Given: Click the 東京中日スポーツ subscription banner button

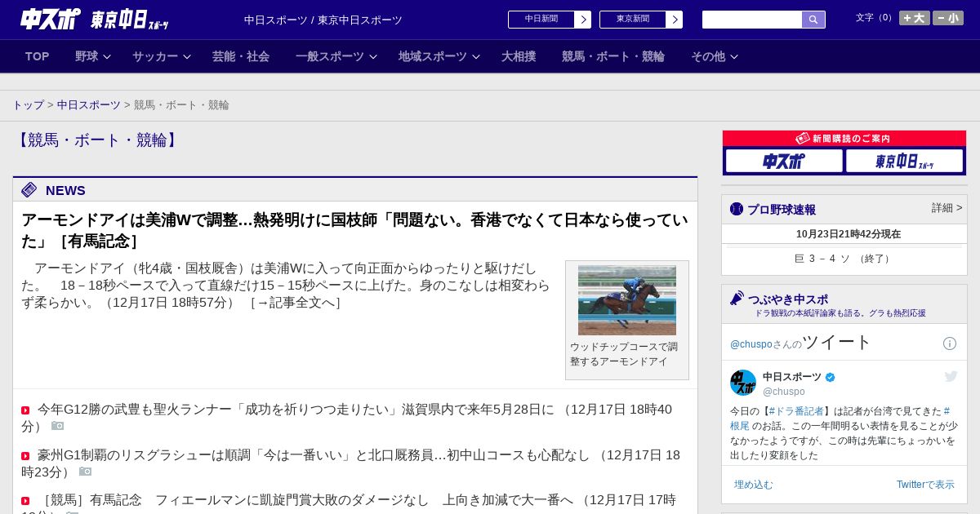Looking at the screenshot, I should click(x=904, y=161).
